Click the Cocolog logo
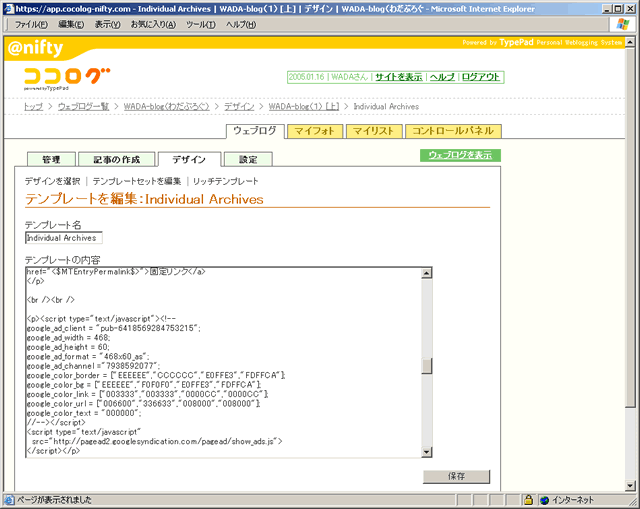Screen dimensions: 640x509 (67, 77)
